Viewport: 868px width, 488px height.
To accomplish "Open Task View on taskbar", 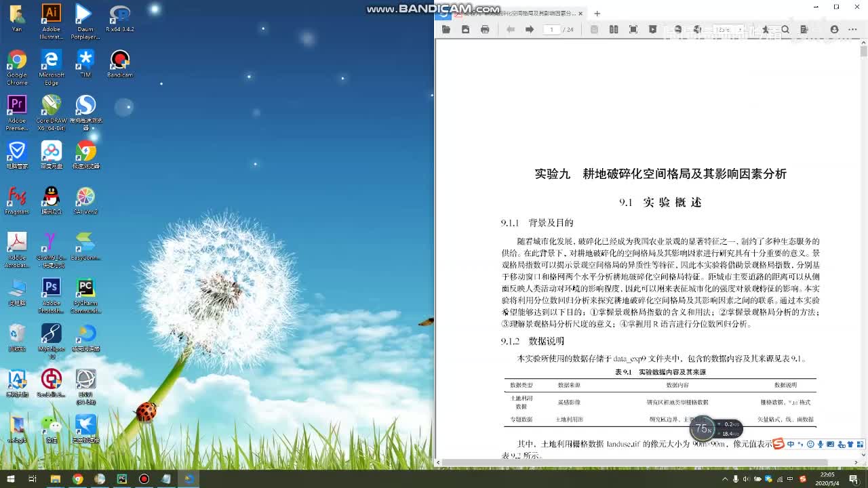I will click(32, 479).
